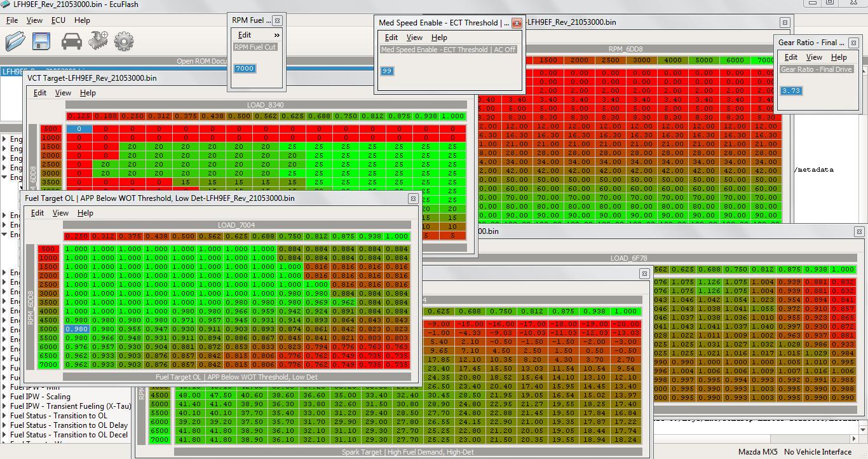Viewport: 868px width, 459px height.
Task: Click 1.000 load column header in Fuel Target table
Action: (x=397, y=236)
